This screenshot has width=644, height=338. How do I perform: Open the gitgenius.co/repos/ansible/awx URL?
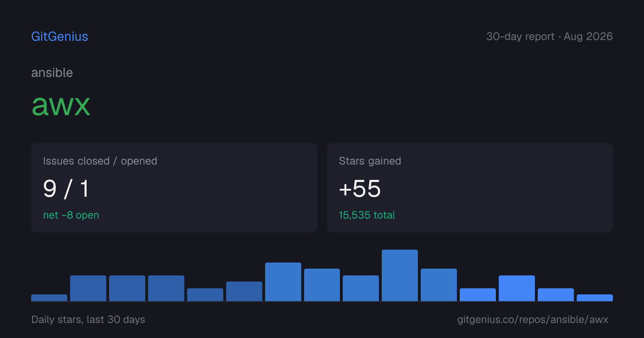click(533, 319)
